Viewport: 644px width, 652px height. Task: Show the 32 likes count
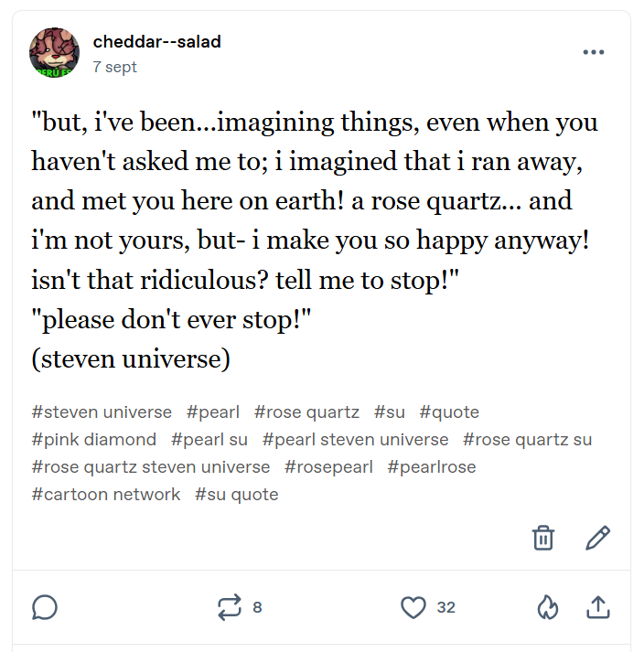click(445, 607)
